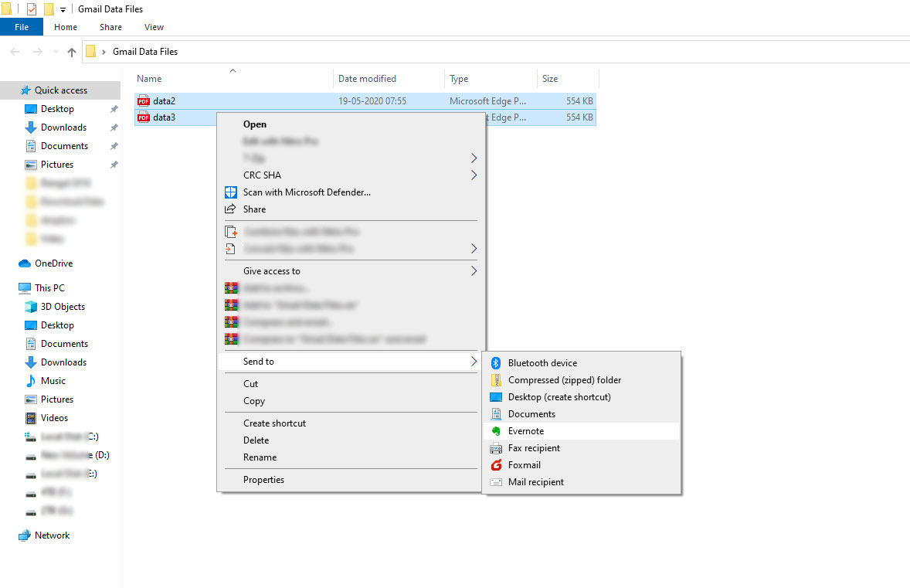Click the pin icon next to Pictures
Viewport: 910px width, 588px height.
pos(114,165)
